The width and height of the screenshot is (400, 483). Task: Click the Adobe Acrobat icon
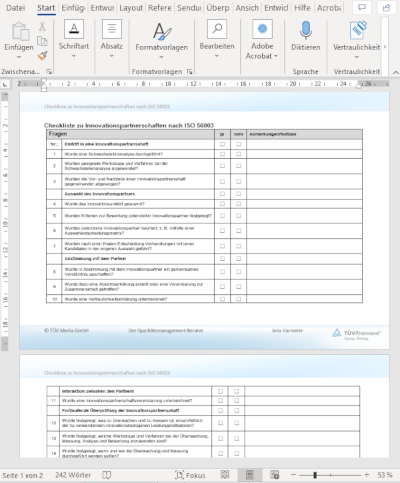pos(262,29)
